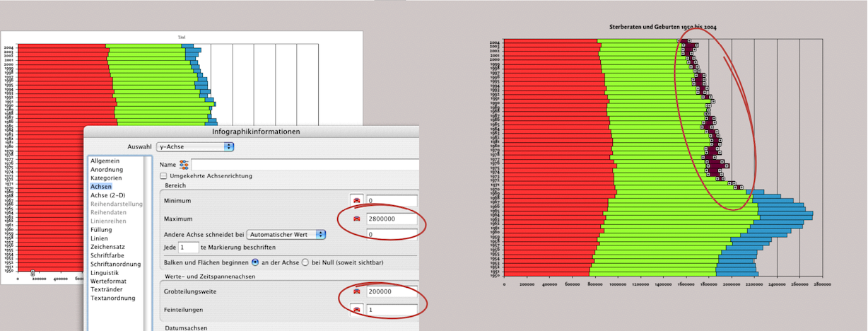Go to Werteformat in the sidebar list
The height and width of the screenshot is (331, 868).
109,281
